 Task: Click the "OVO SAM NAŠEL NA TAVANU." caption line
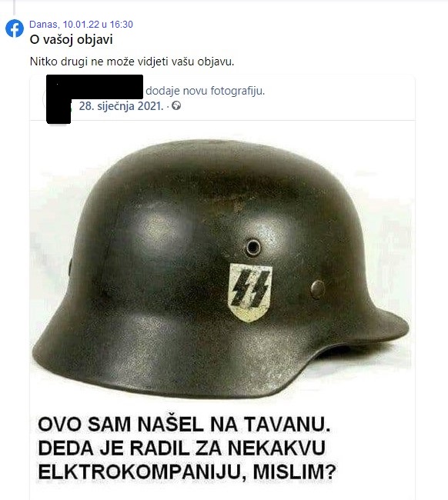(185, 425)
